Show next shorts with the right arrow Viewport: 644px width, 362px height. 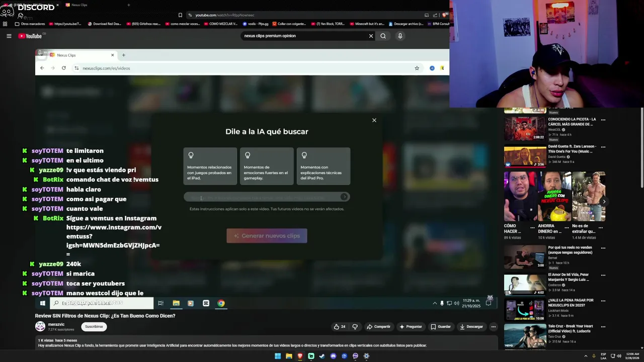[x=604, y=202]
